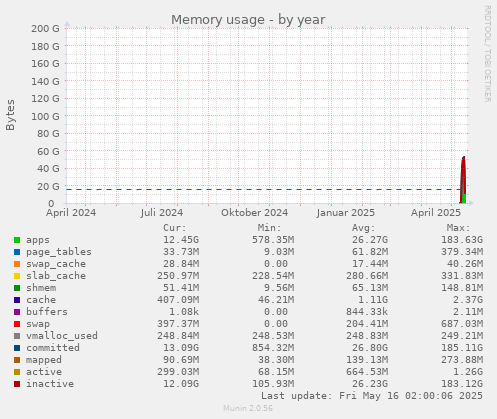Click inactive max value 183.12G
The width and height of the screenshot is (497, 419).
462,384
